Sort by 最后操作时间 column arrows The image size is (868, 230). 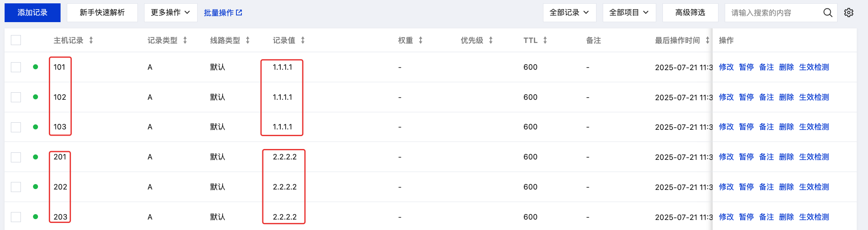tap(708, 40)
